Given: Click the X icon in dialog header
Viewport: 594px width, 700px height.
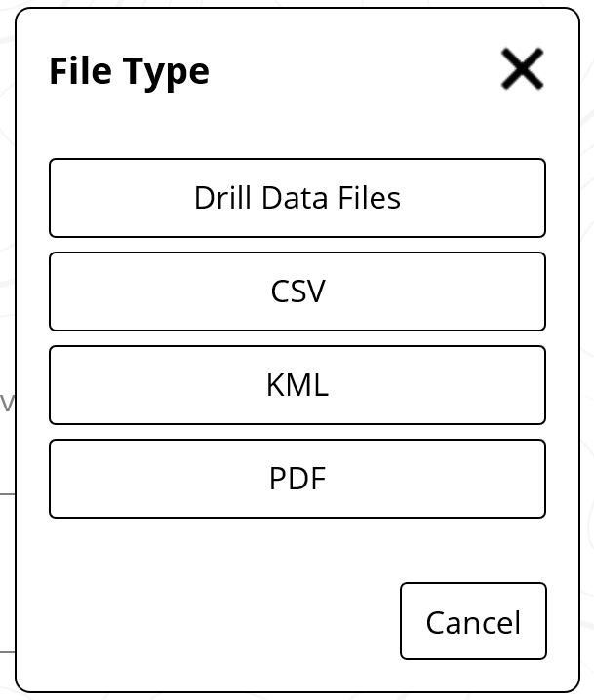Looking at the screenshot, I should 522,69.
